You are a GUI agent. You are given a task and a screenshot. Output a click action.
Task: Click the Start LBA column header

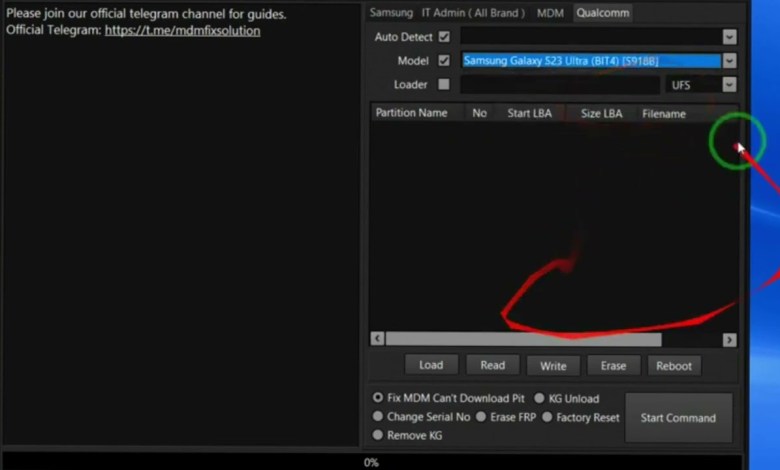529,113
